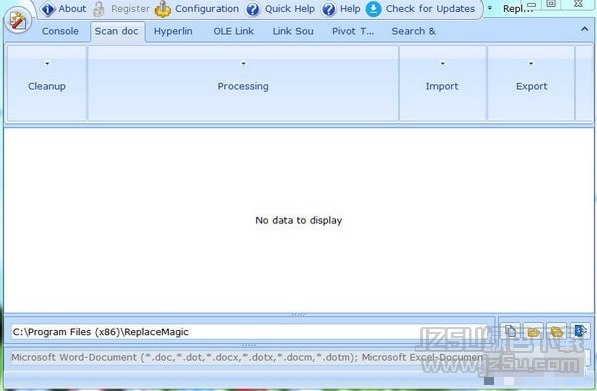This screenshot has height=391, width=597.
Task: Click the About info icon
Action: [x=48, y=9]
